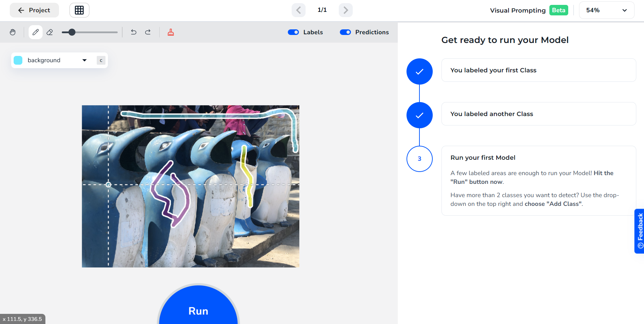Click 'Run your first Model' heading
This screenshot has height=324, width=644.
click(x=483, y=157)
